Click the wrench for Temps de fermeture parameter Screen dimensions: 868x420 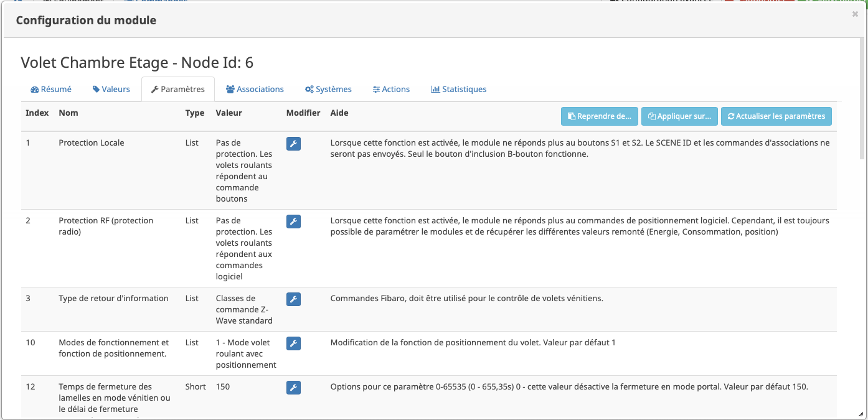click(293, 388)
